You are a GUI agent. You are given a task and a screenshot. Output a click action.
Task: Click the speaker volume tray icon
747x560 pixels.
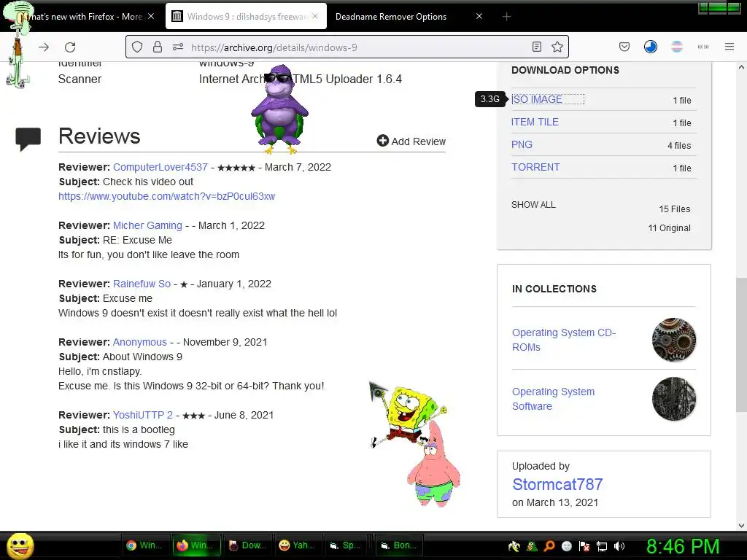click(619, 546)
